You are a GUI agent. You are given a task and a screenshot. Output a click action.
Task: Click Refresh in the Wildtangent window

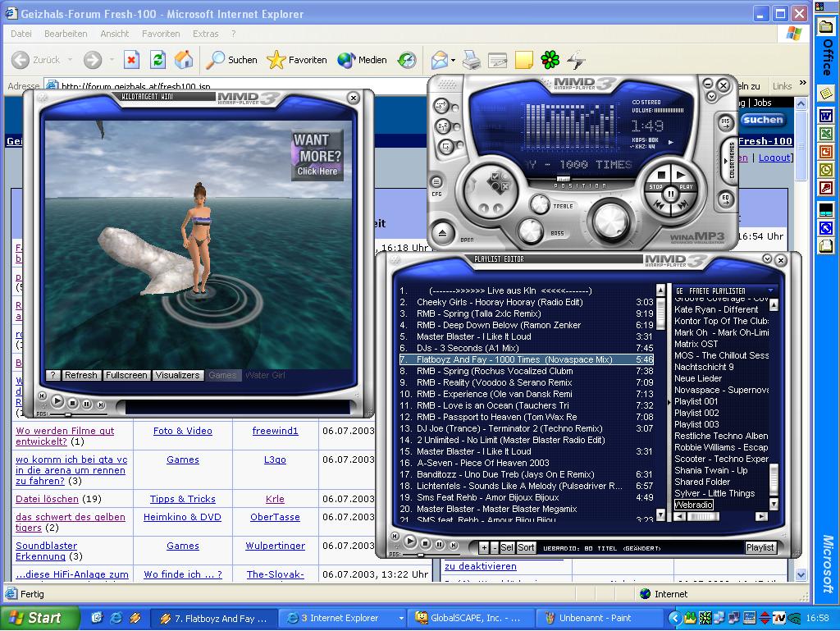(x=81, y=375)
